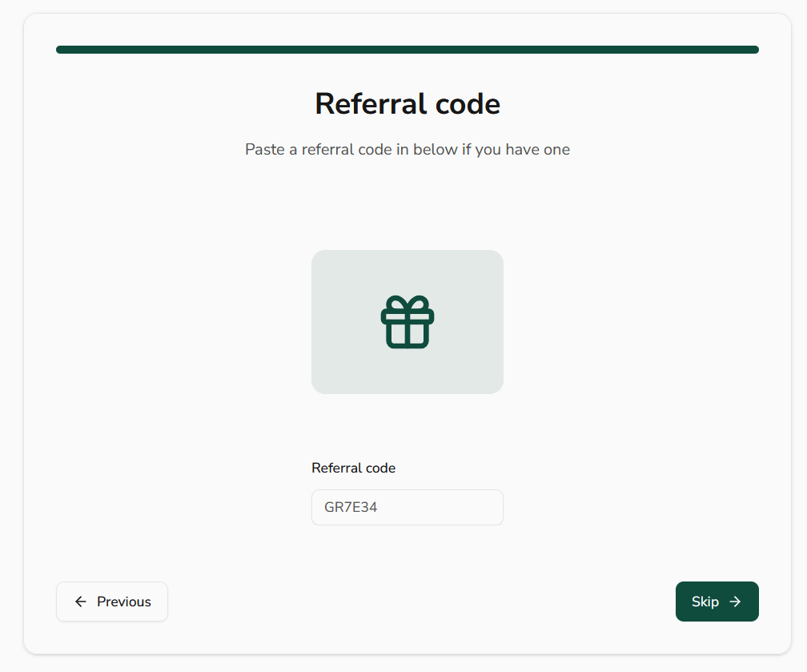Click the word Previous in the back button

tap(124, 602)
